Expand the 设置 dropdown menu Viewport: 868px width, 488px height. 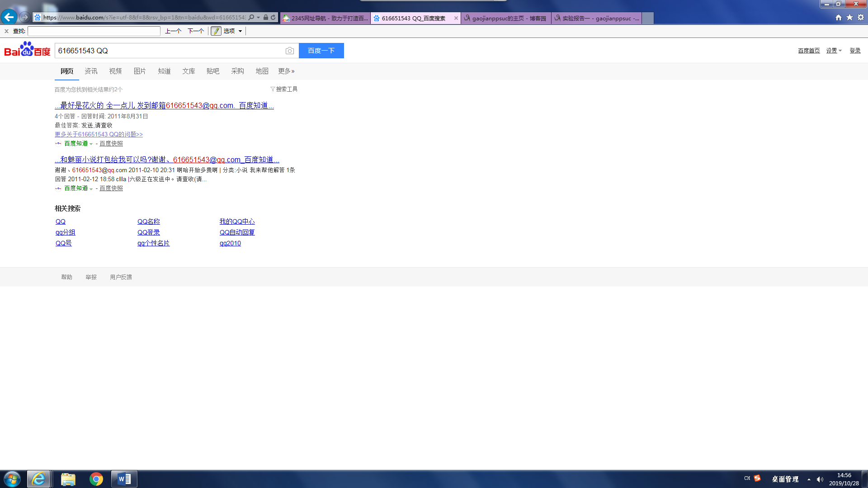(x=834, y=51)
